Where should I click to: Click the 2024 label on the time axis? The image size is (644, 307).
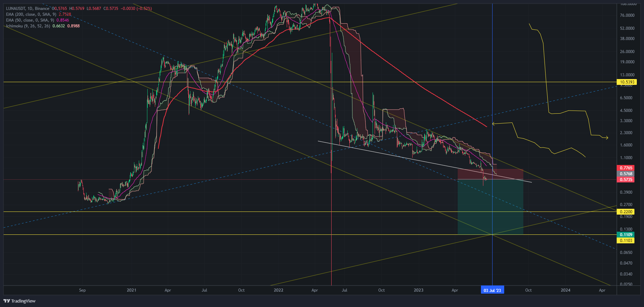565,290
